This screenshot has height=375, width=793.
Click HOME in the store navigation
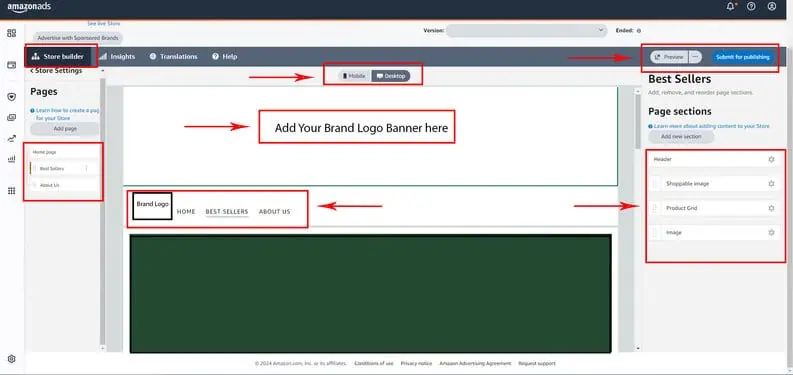pos(186,212)
